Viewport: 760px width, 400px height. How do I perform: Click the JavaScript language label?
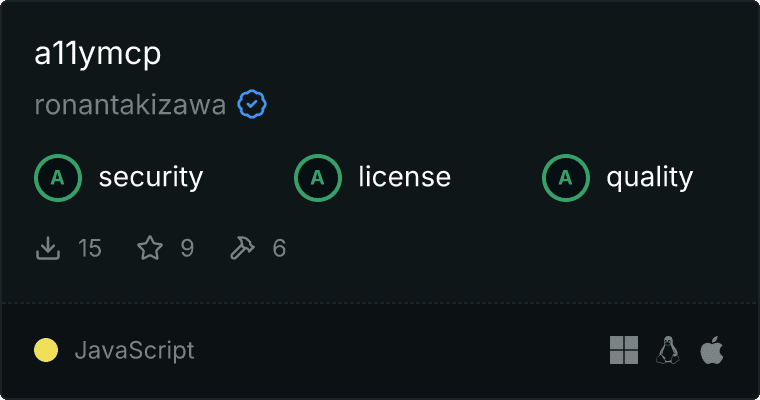click(x=135, y=351)
